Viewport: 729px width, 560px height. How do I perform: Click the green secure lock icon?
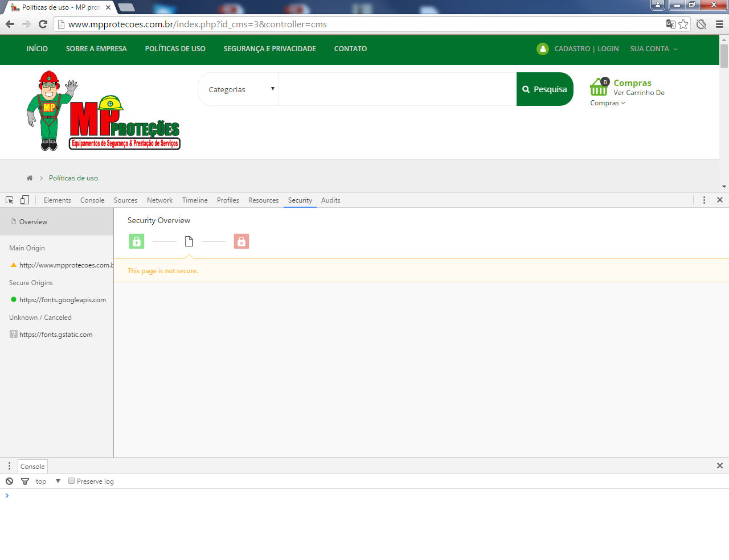tap(137, 241)
